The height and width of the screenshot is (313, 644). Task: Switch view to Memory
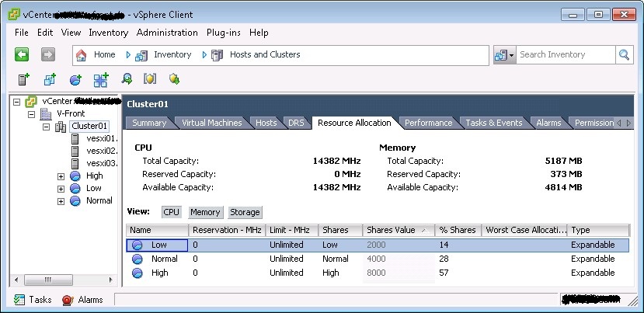[205, 212]
